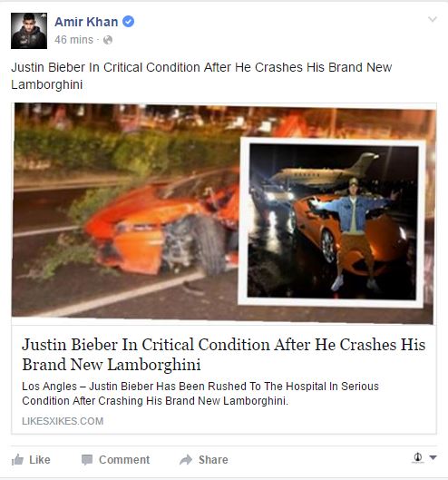Open the crashed orange Lamborghini preview image
Screen dimensions: 448x480
click(x=125, y=213)
